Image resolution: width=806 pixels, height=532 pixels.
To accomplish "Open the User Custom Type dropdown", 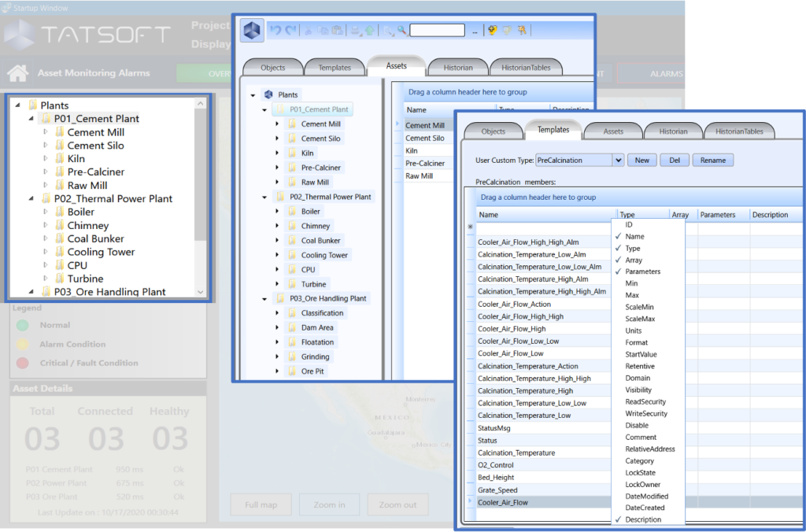I will [618, 160].
